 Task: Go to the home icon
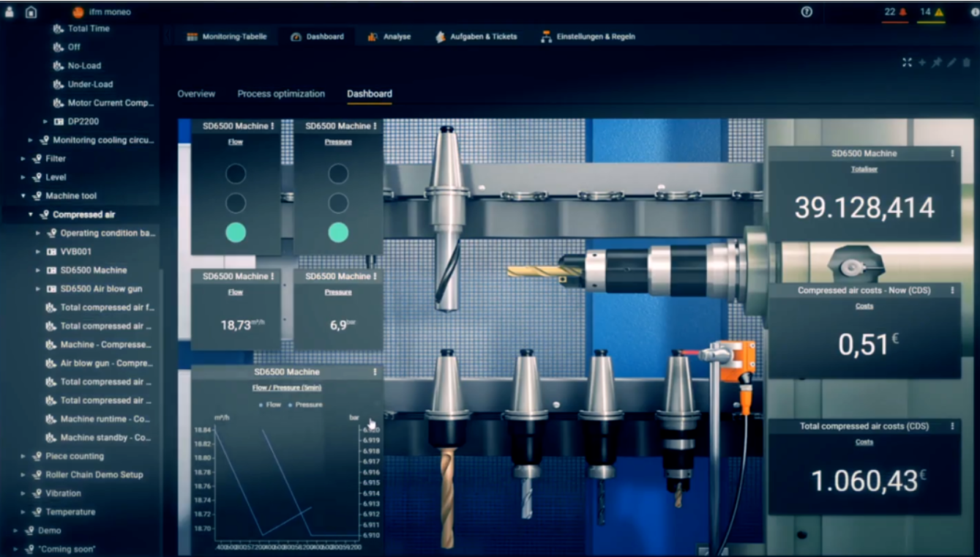(31, 12)
